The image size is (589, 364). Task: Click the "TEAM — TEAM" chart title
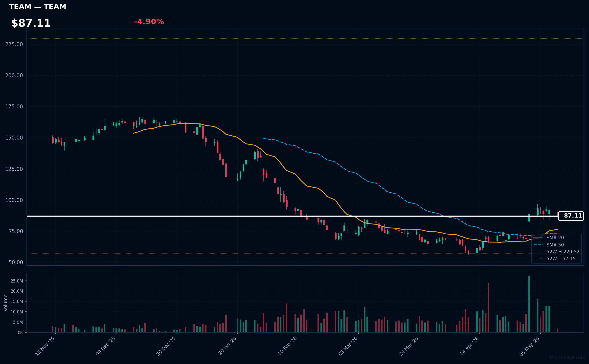click(38, 7)
